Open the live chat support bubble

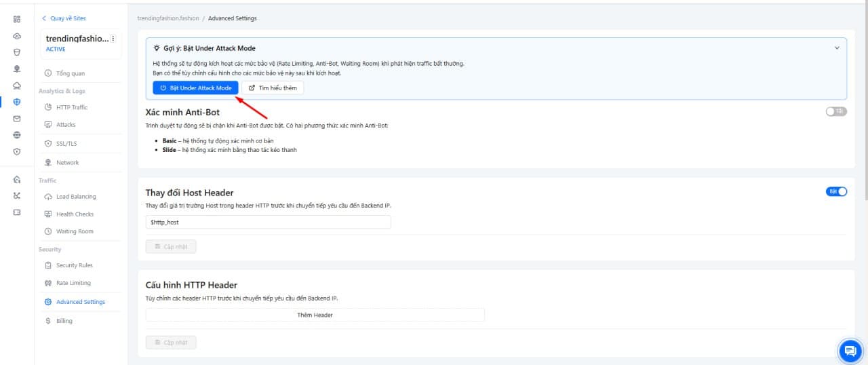(850, 351)
